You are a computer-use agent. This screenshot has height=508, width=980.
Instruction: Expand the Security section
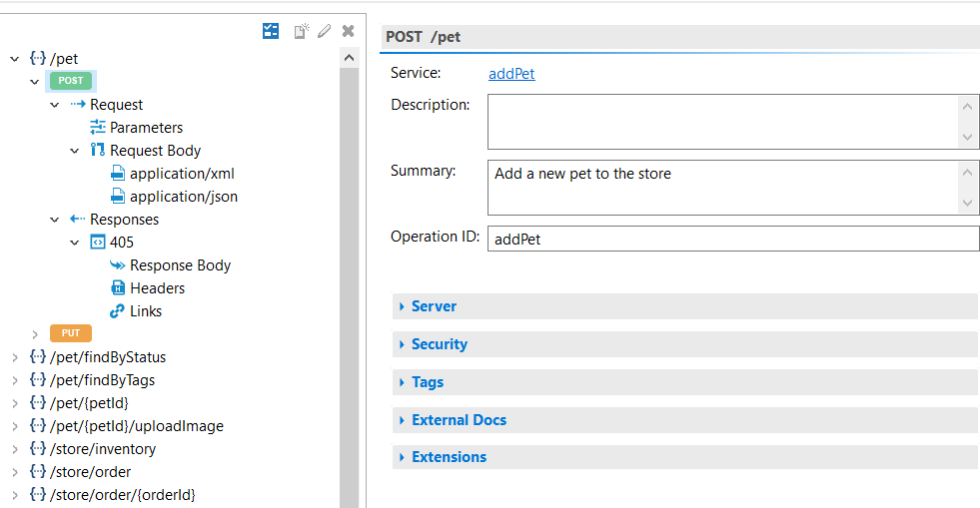point(439,344)
